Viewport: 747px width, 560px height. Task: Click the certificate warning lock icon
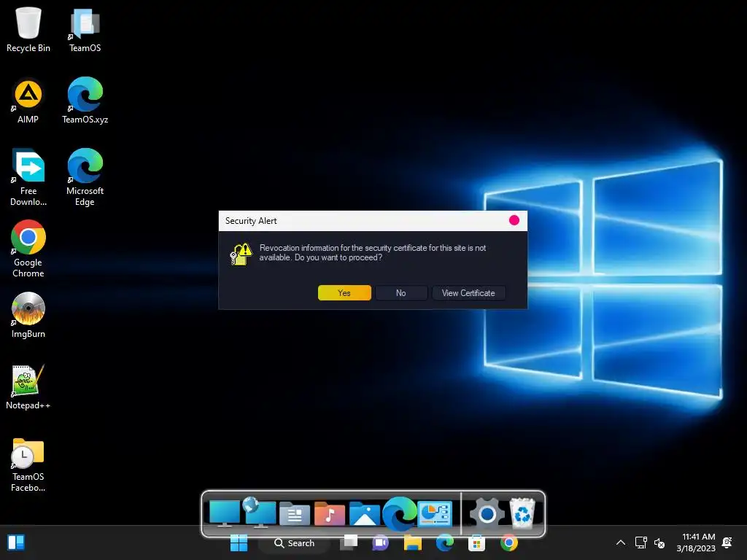[x=241, y=254]
